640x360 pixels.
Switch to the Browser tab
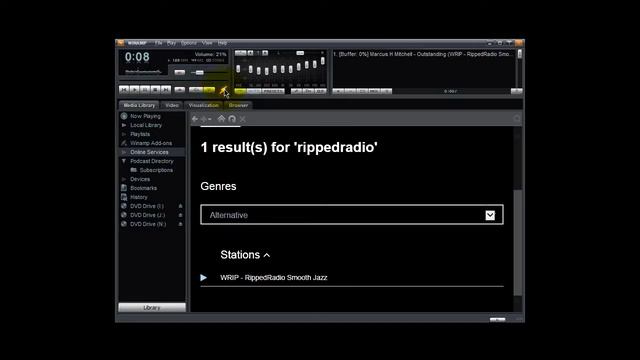pos(238,105)
